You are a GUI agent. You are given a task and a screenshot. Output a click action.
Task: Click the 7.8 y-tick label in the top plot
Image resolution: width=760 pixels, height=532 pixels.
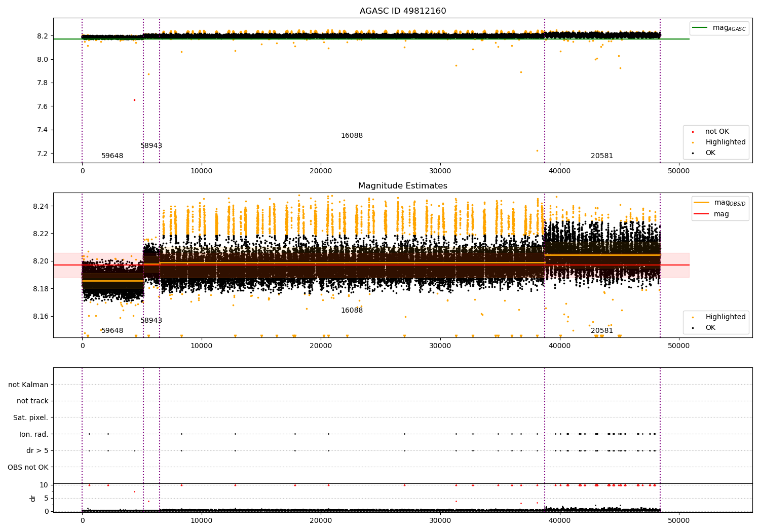click(x=43, y=83)
